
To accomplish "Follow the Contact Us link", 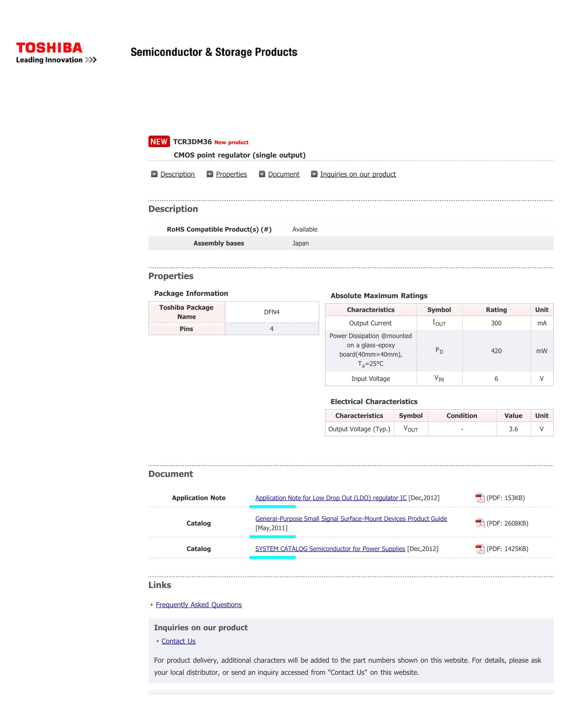I will point(178,641).
